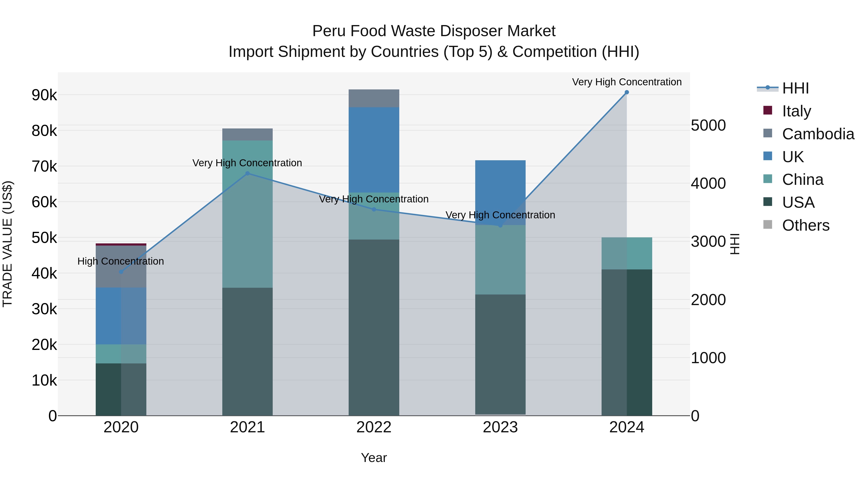Select the 2021 HHI data point
The height and width of the screenshot is (488, 868).
[x=247, y=174]
